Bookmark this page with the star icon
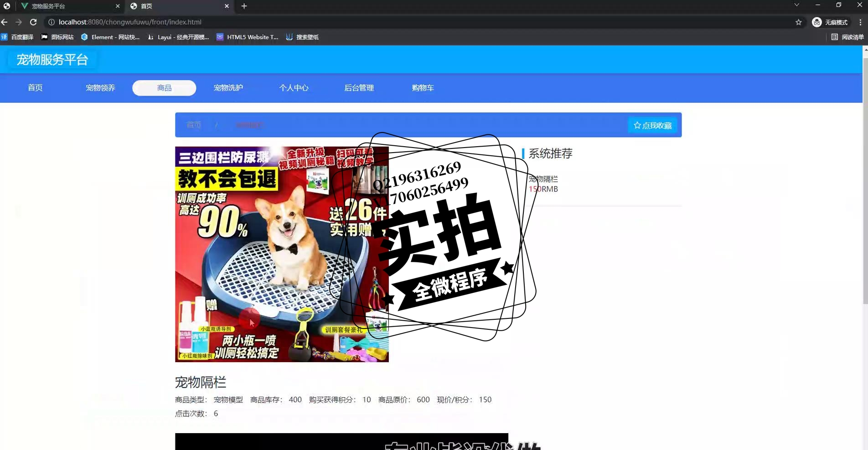868x450 pixels. click(x=798, y=22)
